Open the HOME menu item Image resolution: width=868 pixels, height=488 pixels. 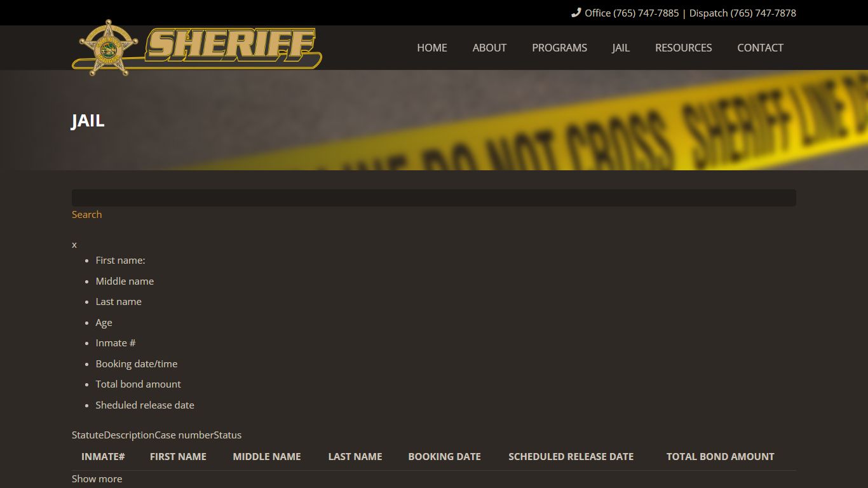tap(432, 48)
